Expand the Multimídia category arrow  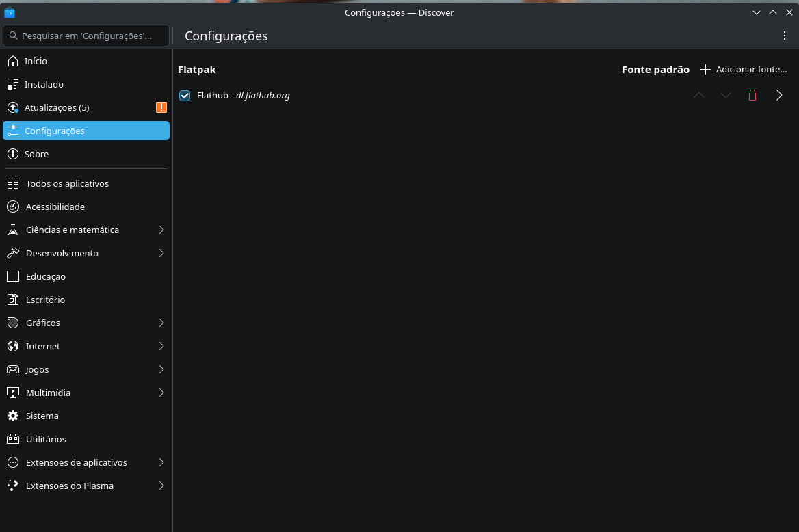(161, 393)
